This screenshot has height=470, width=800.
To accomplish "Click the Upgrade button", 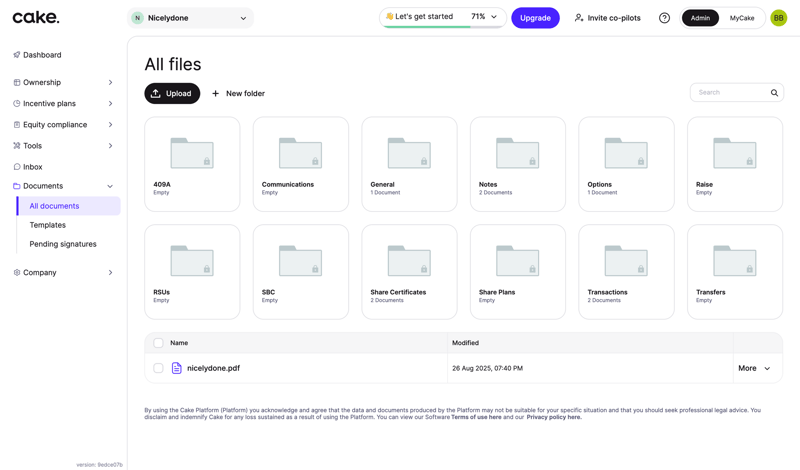I will point(535,18).
